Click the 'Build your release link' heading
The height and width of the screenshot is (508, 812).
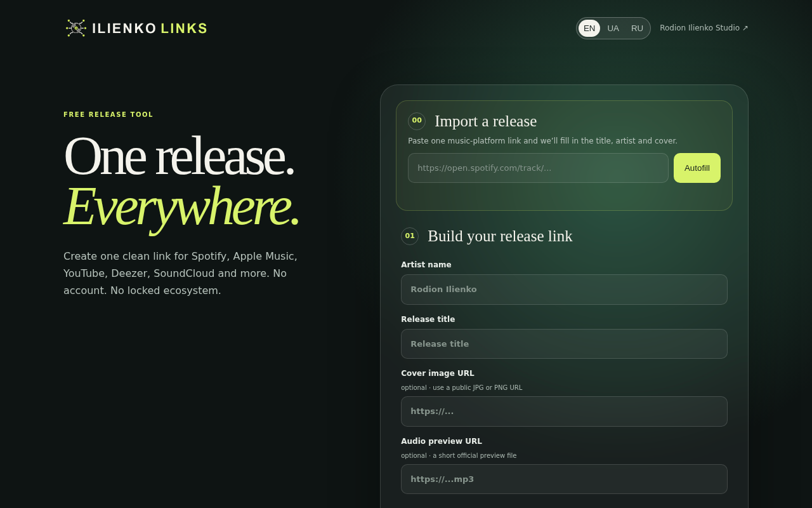(x=500, y=236)
